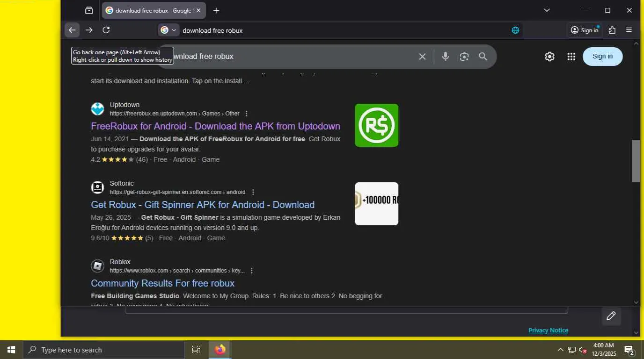644x359 pixels.
Task: Click the page vertical scrollbar thumb
Action: [x=636, y=161]
